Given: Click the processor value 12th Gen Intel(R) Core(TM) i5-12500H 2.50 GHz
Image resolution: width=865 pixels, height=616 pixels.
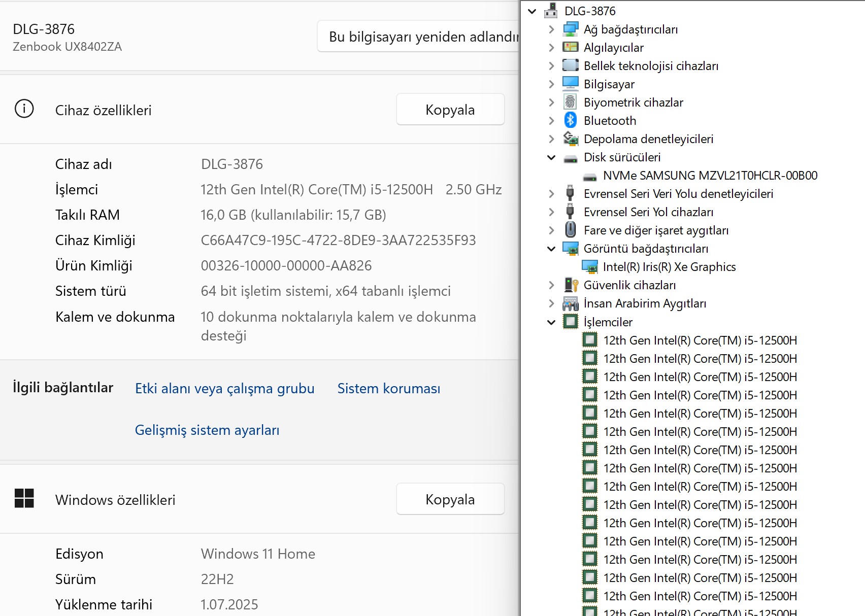Looking at the screenshot, I should coord(351,190).
